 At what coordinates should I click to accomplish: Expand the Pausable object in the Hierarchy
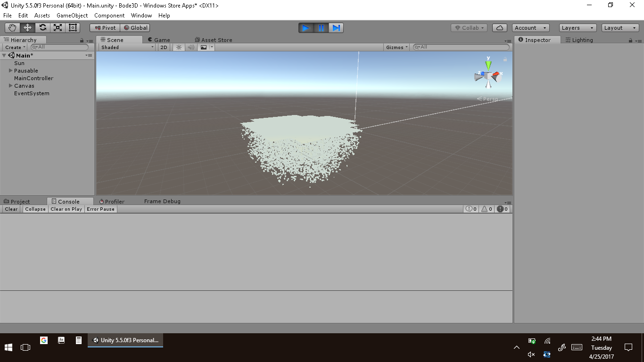(x=11, y=71)
